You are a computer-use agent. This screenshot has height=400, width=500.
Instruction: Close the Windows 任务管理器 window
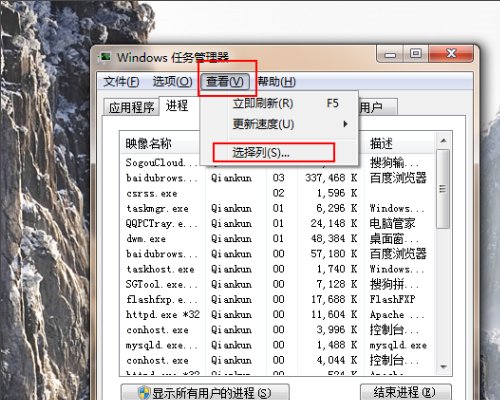pyautogui.click(x=451, y=54)
